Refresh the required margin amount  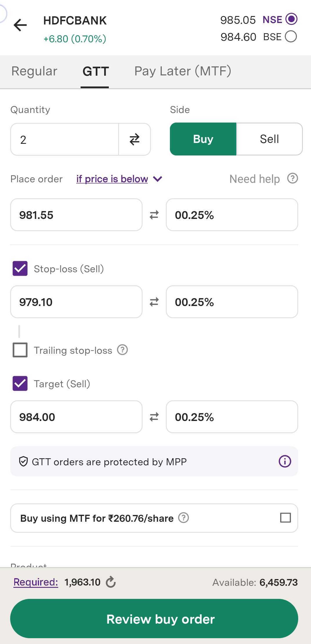tap(111, 582)
